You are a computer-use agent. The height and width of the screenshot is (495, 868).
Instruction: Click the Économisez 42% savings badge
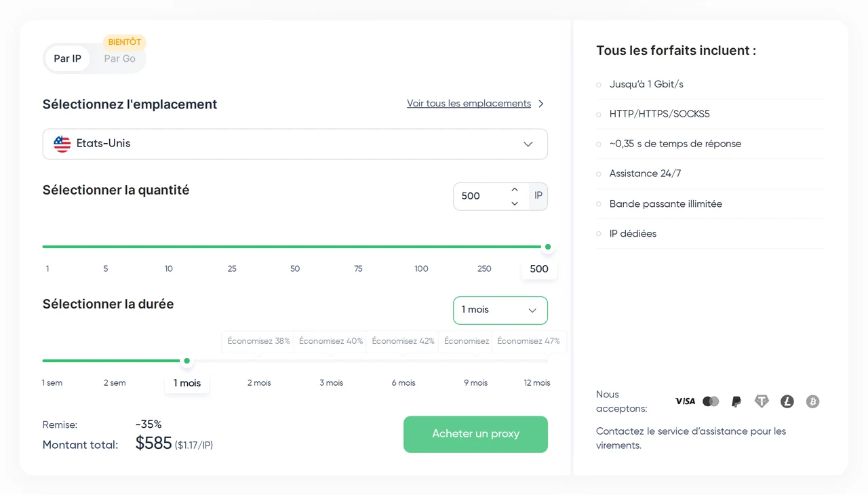(403, 341)
